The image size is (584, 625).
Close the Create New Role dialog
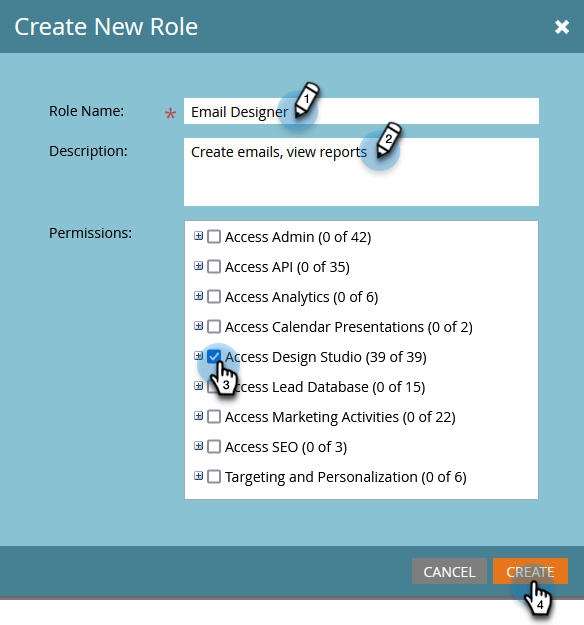click(x=562, y=27)
